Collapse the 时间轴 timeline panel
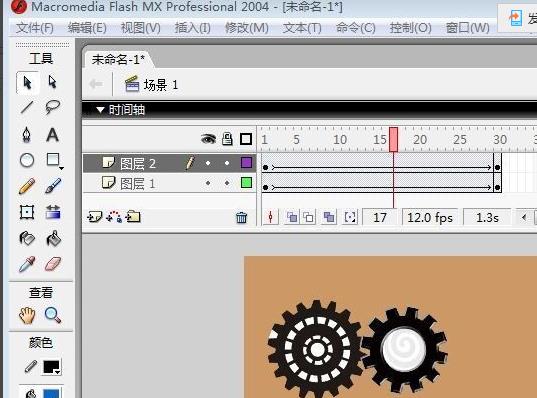Image resolution: width=537 pixels, height=398 pixels. click(x=100, y=110)
